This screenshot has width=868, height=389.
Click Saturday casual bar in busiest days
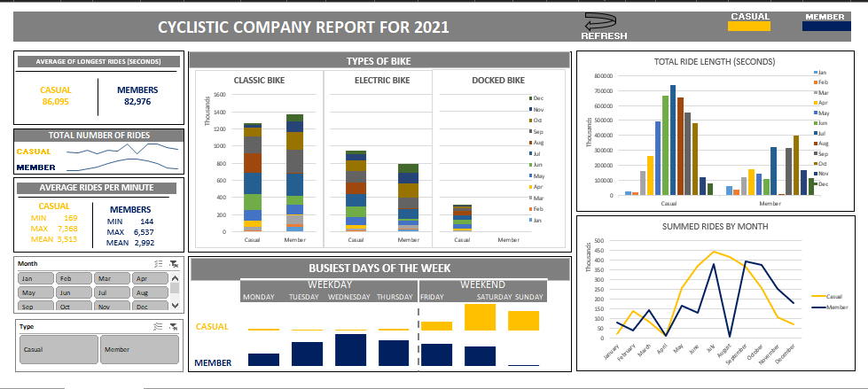coord(480,317)
